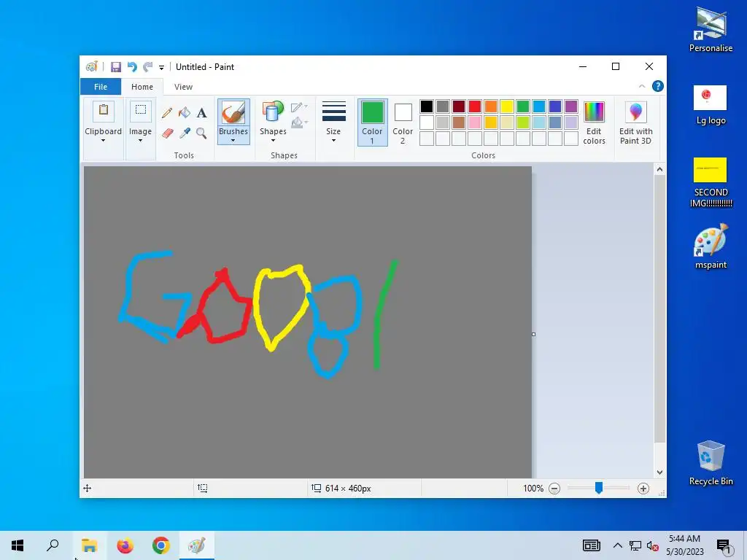Expand the Clipboard dropdown arrow
747x560 pixels.
(x=103, y=141)
